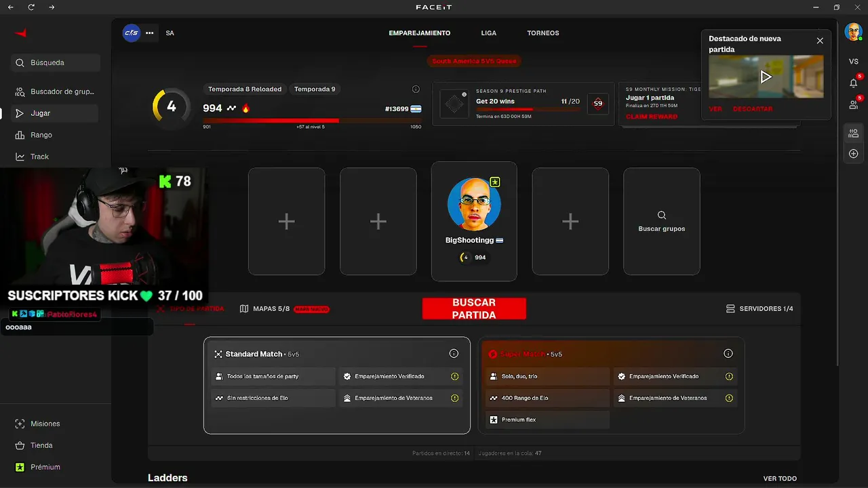Open the BigShootingg player card
868x488 pixels.
tap(474, 221)
